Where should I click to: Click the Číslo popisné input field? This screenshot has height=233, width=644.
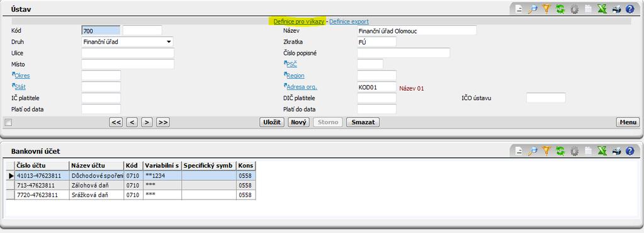coord(404,53)
